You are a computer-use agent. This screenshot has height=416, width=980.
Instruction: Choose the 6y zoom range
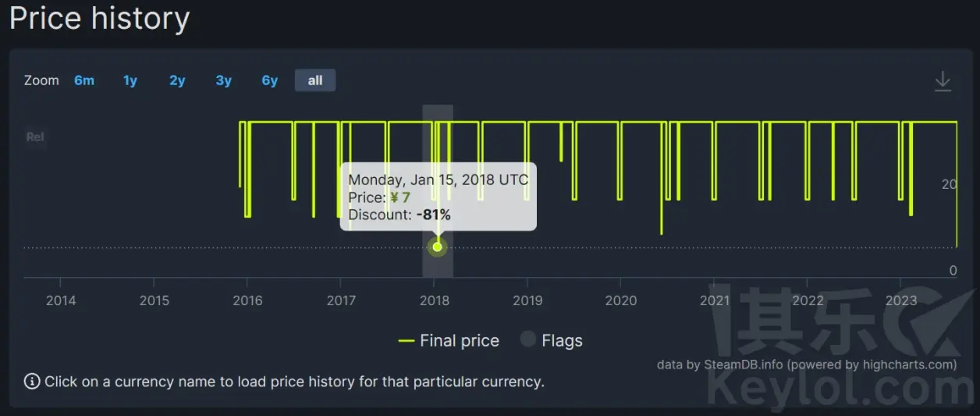pyautogui.click(x=270, y=80)
